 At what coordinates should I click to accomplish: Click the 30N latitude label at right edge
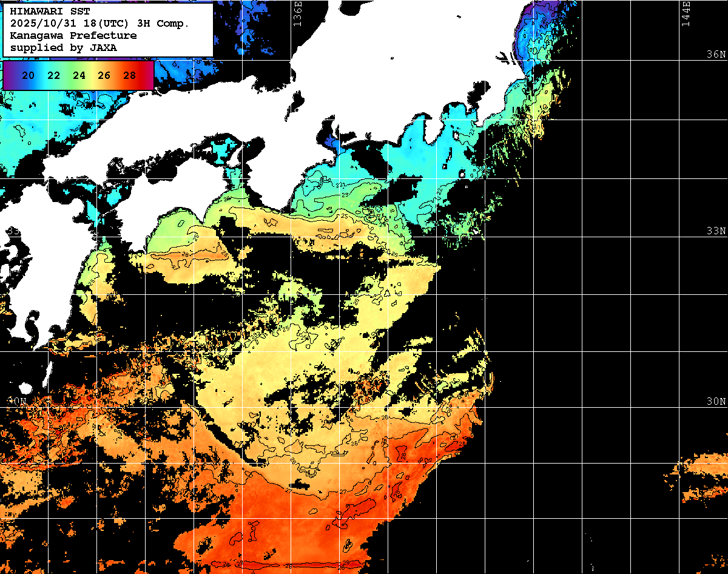716,402
